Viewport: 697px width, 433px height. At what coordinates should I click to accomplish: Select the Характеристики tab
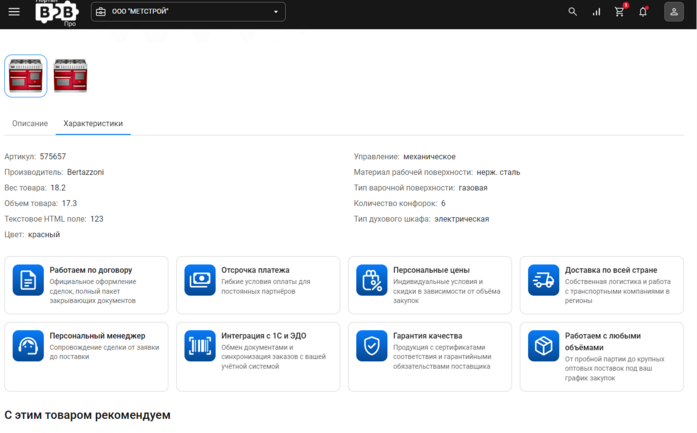click(x=93, y=124)
